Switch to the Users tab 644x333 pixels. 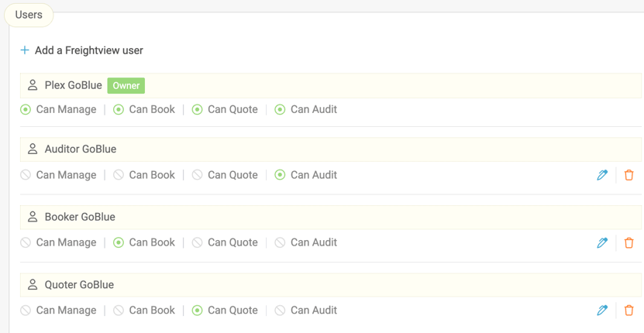point(29,15)
